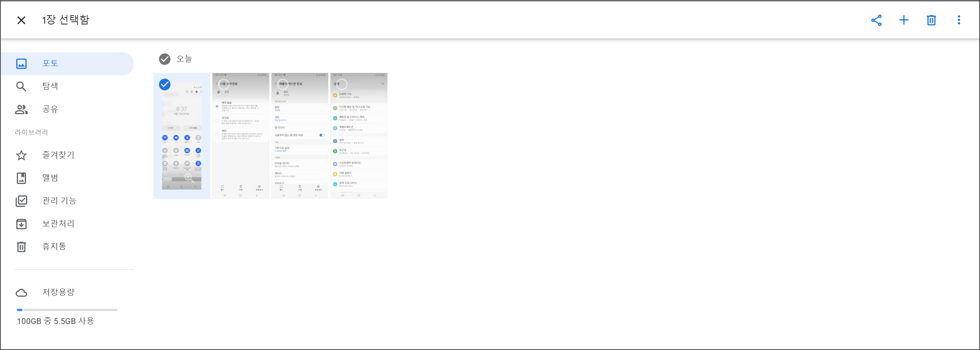Click the checklist icon beside 관리 기능
Screen dimensions: 980x350
coord(21,201)
